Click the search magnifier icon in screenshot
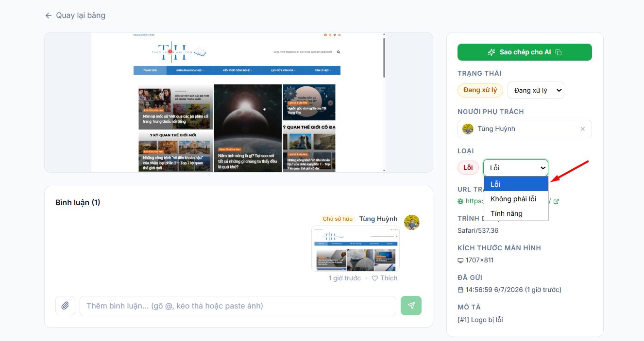 coord(339,51)
